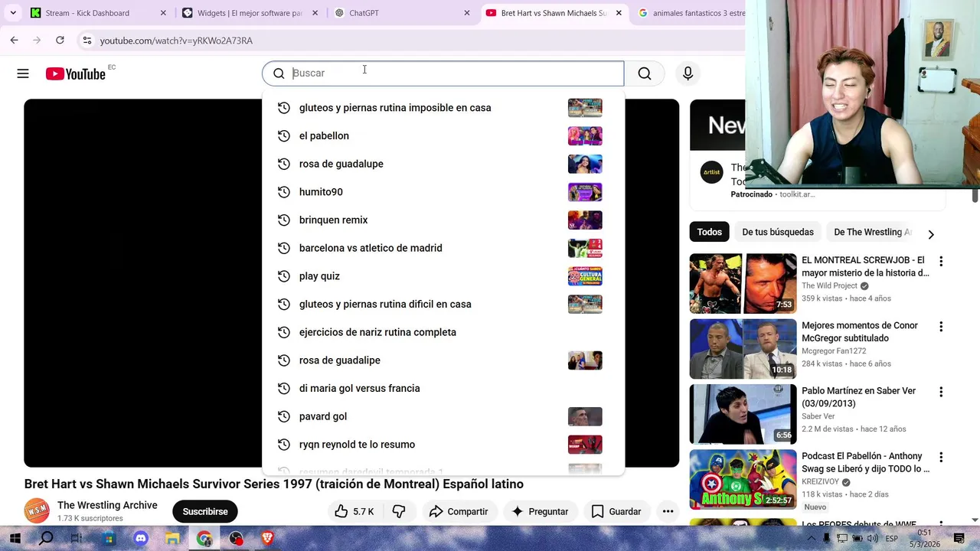Select suggestion 'barcelona vs atletico de madrid'
Viewport: 980px width, 551px height.
[x=443, y=248]
